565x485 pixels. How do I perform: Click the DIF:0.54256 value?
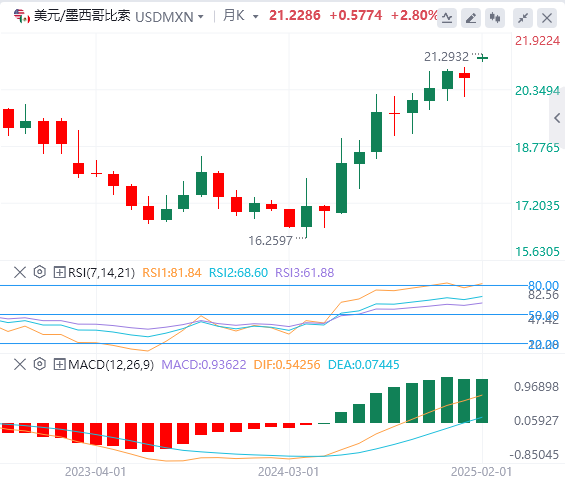pos(287,365)
